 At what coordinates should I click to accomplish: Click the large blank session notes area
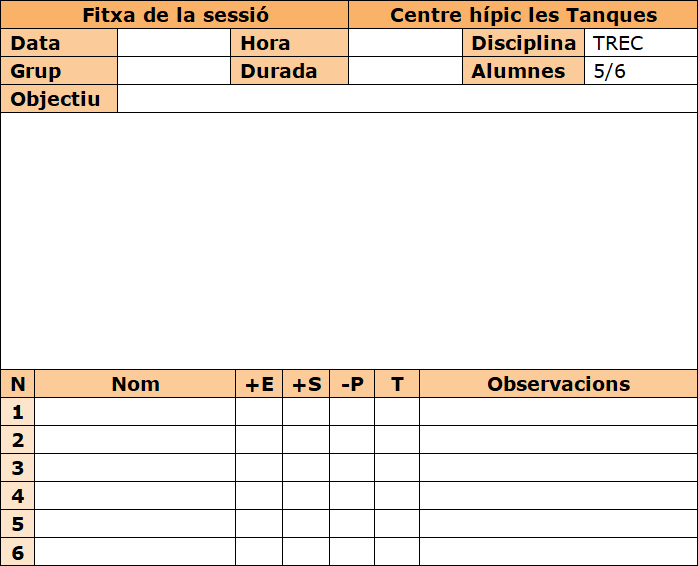(x=349, y=240)
